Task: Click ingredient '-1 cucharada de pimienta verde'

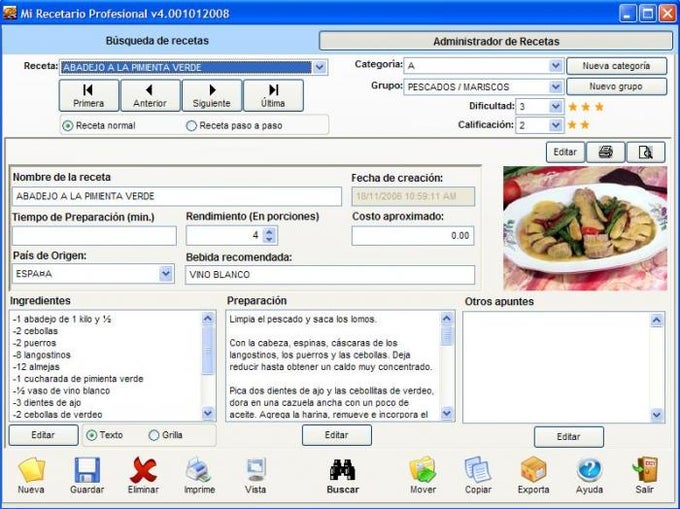Action: point(78,379)
